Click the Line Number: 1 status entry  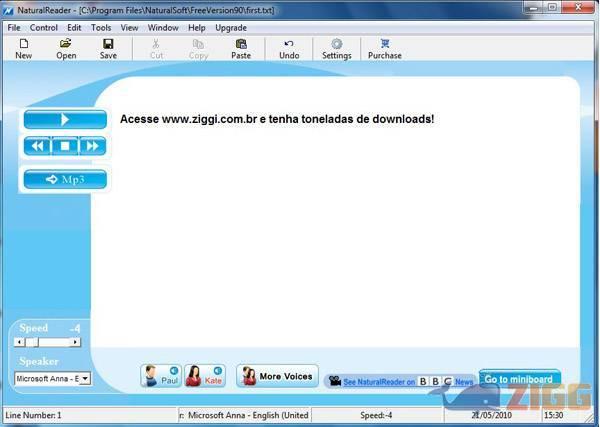[x=33, y=415]
